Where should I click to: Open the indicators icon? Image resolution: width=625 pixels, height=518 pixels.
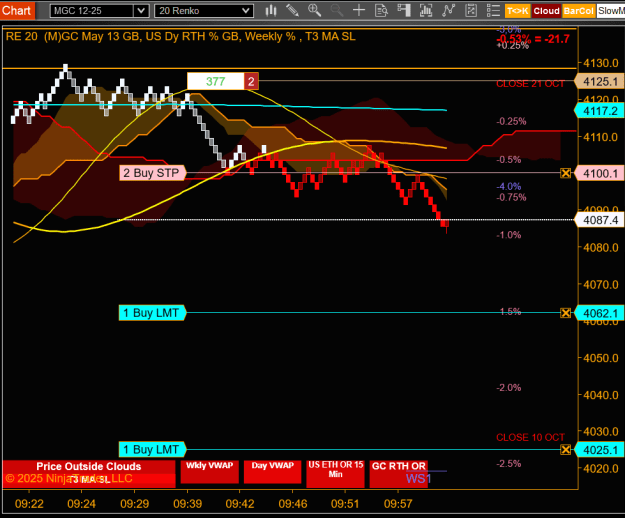(x=448, y=10)
